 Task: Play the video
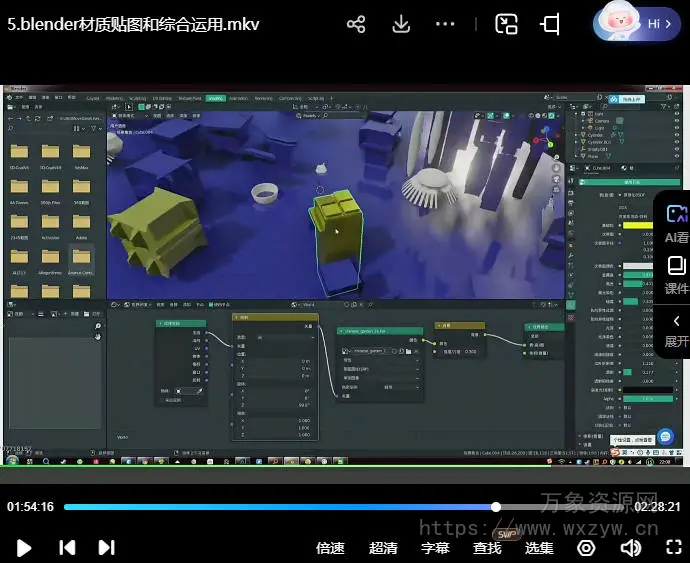coord(25,547)
